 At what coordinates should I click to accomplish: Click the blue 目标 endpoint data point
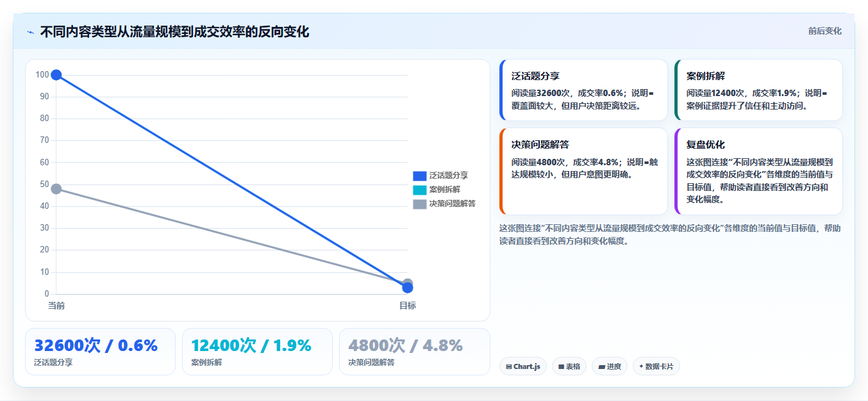point(408,288)
